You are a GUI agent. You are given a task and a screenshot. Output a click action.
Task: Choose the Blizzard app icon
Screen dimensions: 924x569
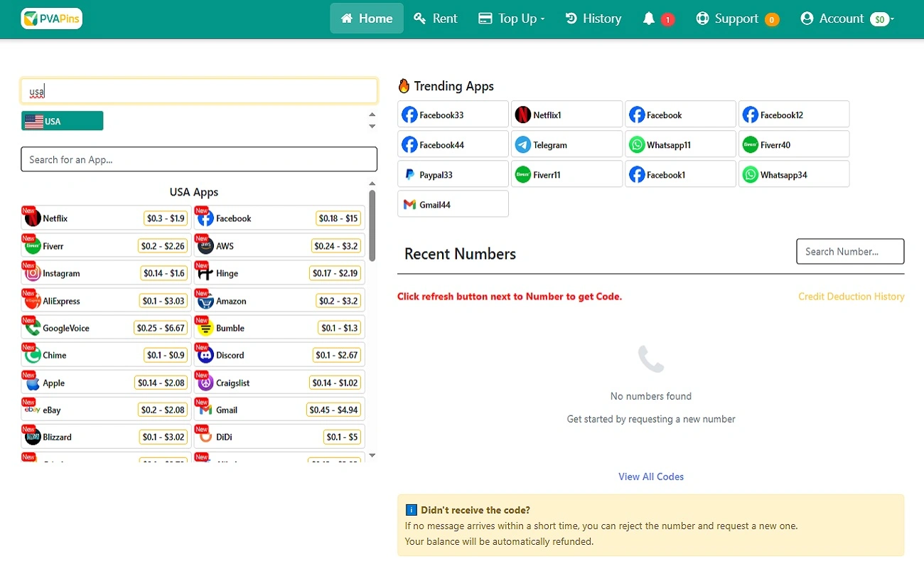click(x=33, y=437)
